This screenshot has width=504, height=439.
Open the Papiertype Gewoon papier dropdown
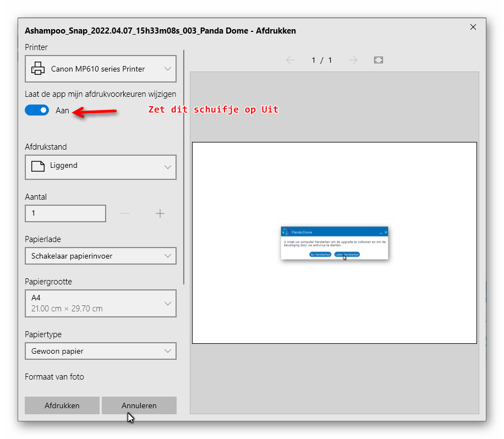point(101,351)
